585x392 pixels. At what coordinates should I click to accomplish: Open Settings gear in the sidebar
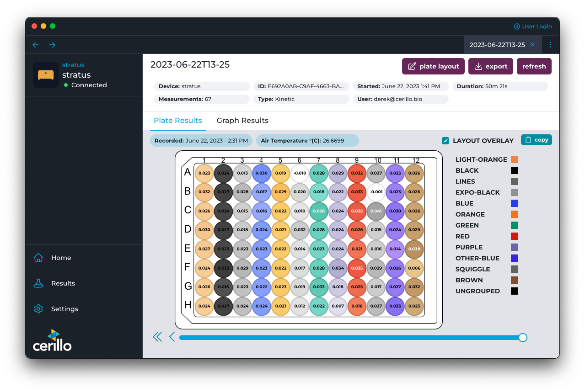(38, 309)
